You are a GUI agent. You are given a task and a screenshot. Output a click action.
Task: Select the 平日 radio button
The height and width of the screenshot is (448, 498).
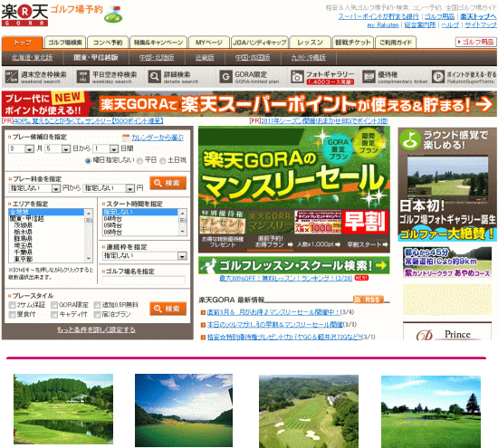tap(139, 161)
